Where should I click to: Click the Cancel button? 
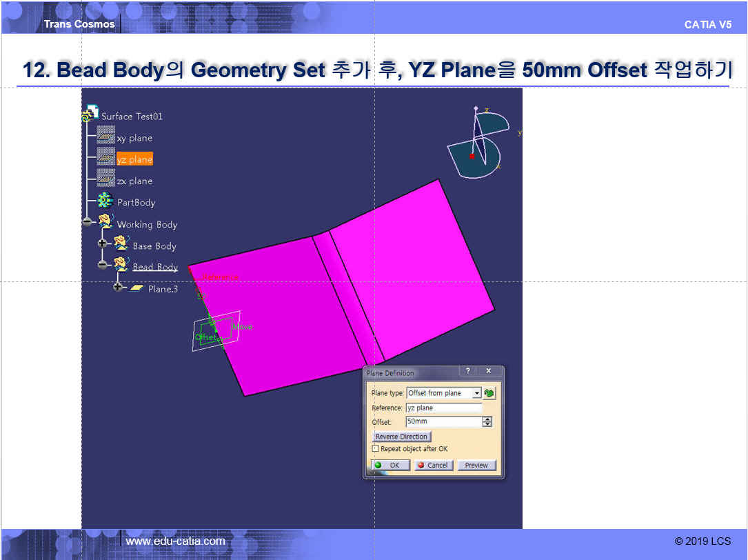tap(433, 465)
